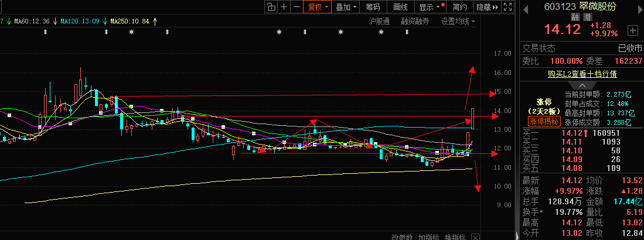
Task: Open the 复权 adjustment dropdown
Action: point(317,7)
